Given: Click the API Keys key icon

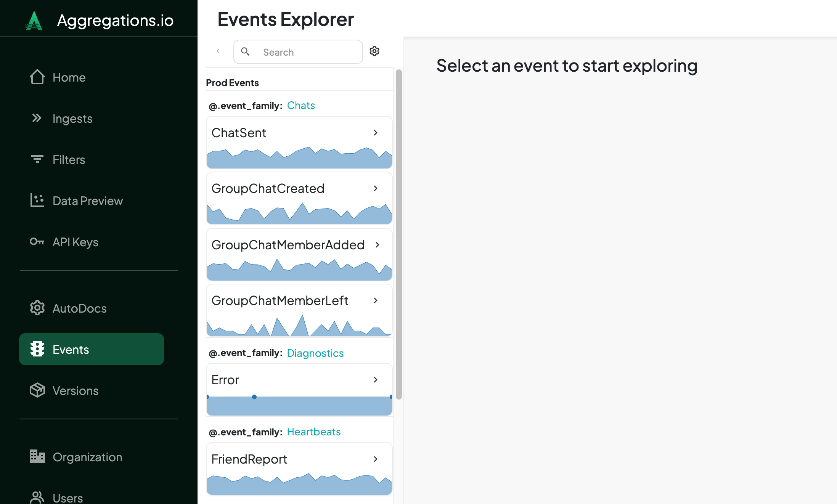Looking at the screenshot, I should pos(37,242).
